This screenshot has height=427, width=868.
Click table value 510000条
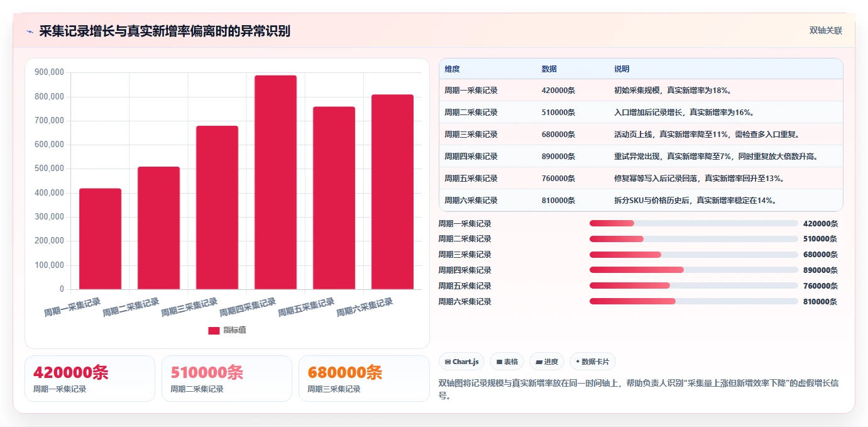pos(558,113)
